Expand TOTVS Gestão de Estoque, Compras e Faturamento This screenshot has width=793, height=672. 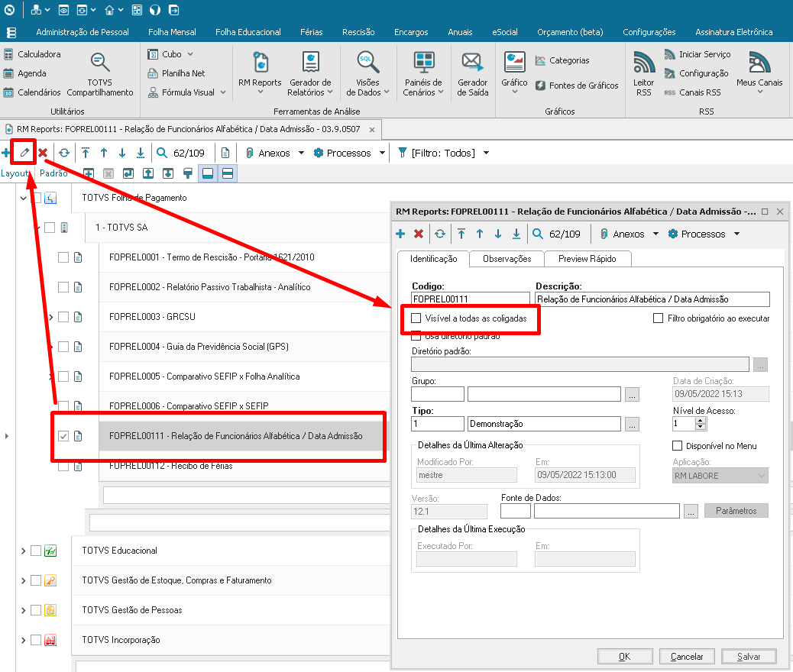point(23,580)
